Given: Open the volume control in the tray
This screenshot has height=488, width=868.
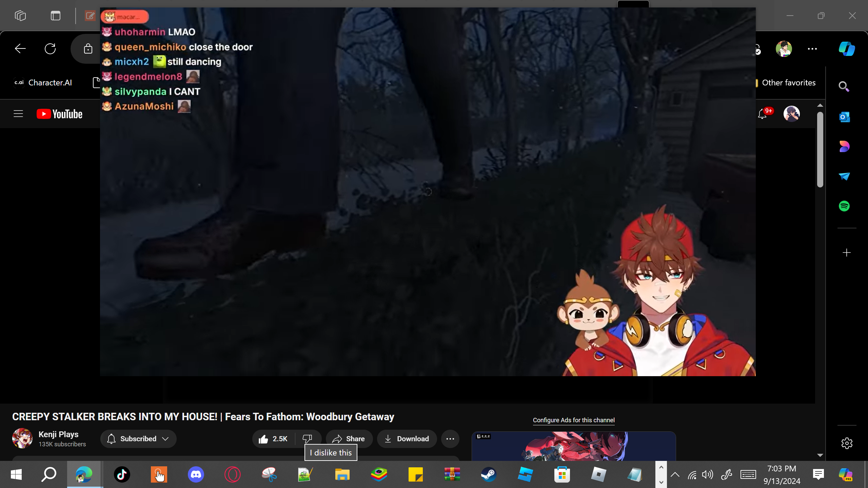Looking at the screenshot, I should coord(708,474).
